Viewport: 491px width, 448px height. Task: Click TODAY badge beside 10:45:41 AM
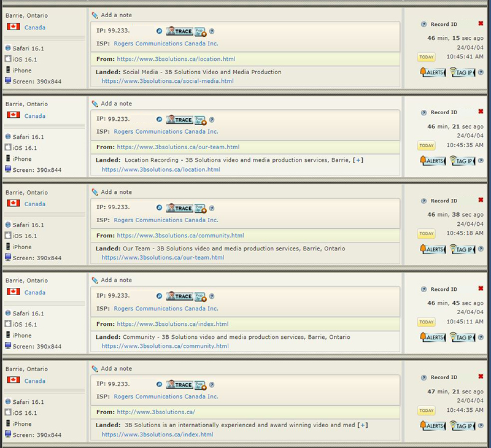pos(426,57)
